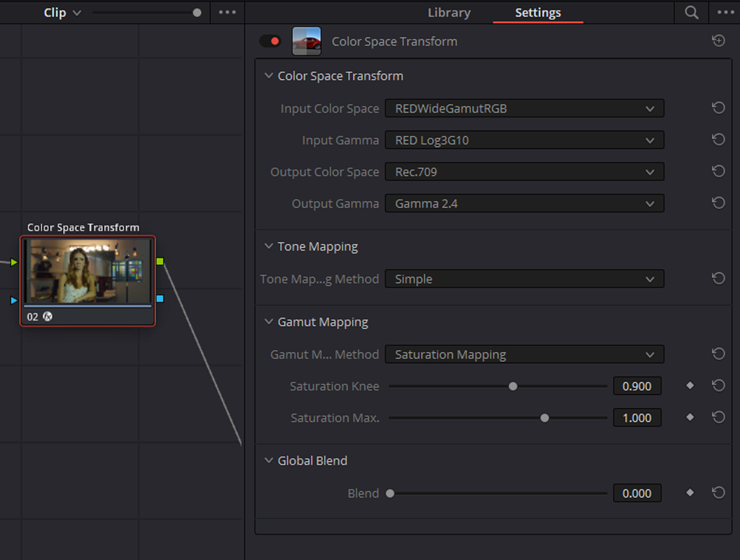Reset the Output Gamma setting

[x=718, y=203]
